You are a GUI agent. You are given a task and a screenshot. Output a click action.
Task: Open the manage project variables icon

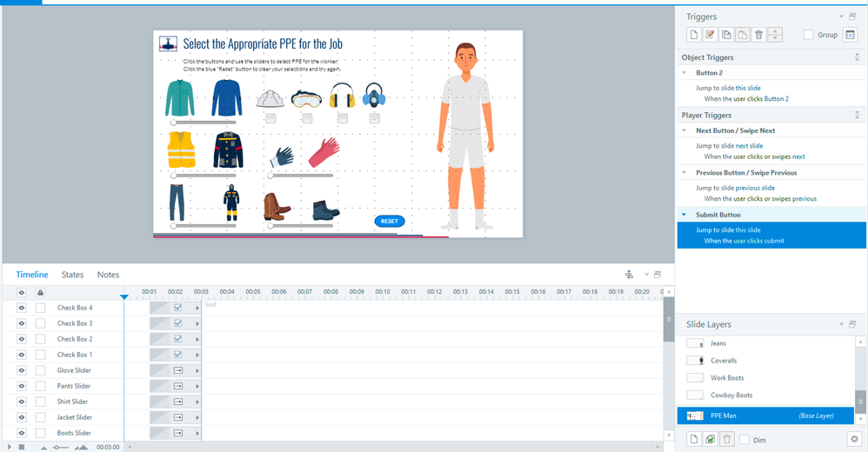point(850,34)
